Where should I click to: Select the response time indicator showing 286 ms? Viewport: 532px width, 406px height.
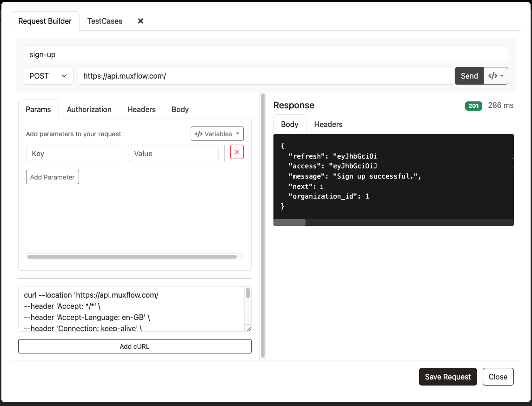pyautogui.click(x=500, y=106)
